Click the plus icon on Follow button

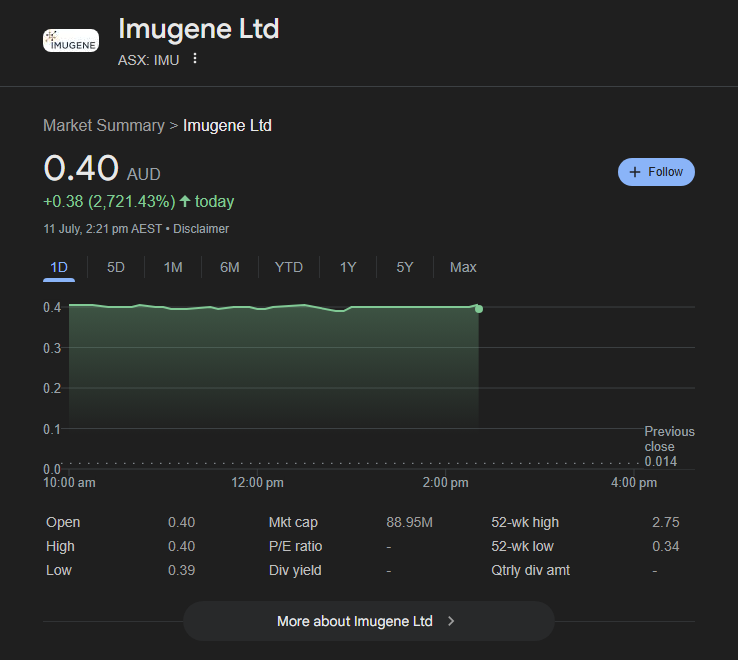[635, 172]
